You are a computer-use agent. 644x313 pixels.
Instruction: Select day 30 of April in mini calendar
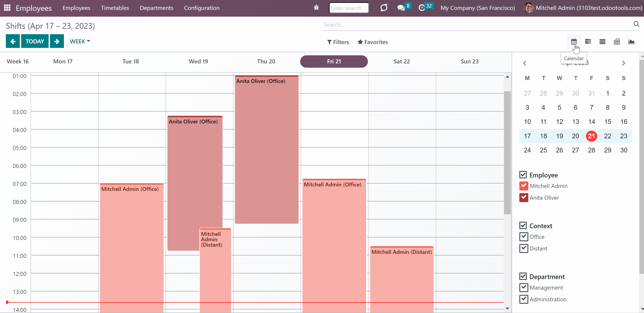point(624,150)
